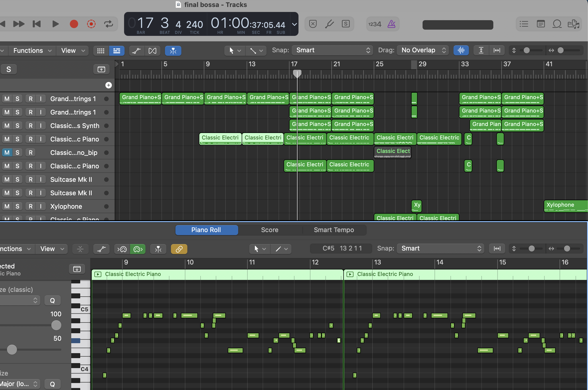The width and height of the screenshot is (588, 390).
Task: Solo the Xylophone track
Action: [17, 206]
